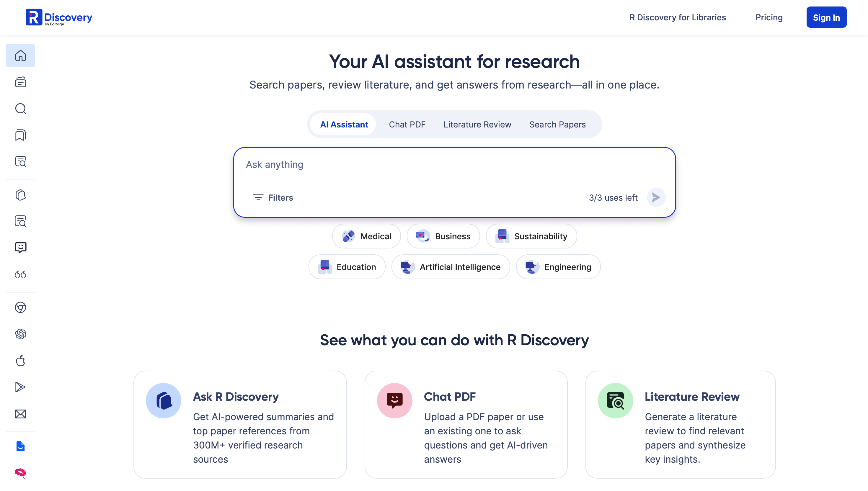Click the pink Chat PDF card icon

coord(394,401)
